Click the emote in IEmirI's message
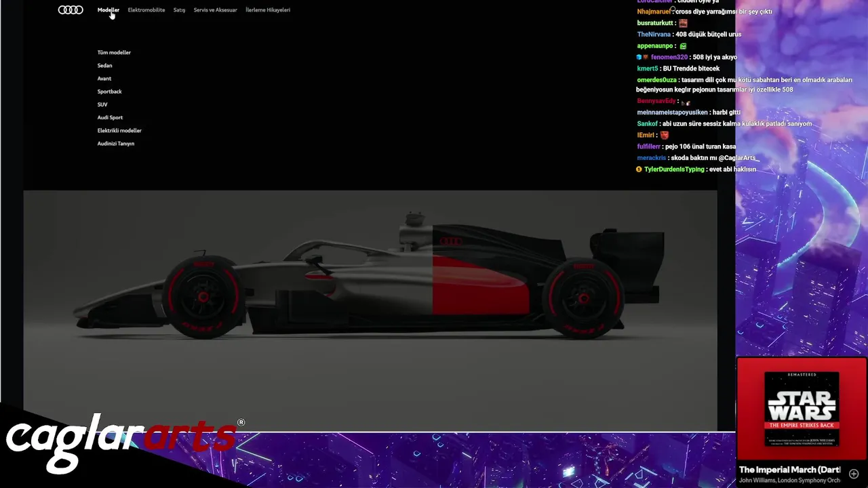Screen dimensions: 868x488 [x=665, y=135]
